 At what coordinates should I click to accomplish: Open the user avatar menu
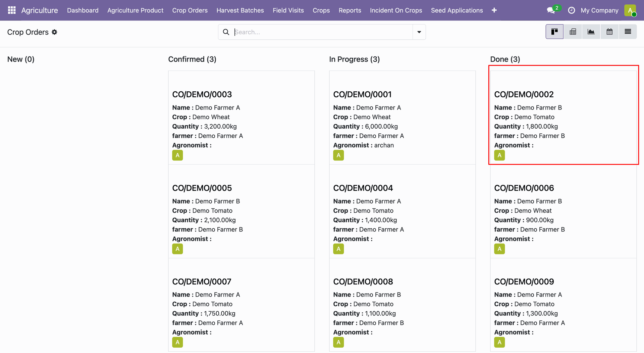(x=630, y=10)
